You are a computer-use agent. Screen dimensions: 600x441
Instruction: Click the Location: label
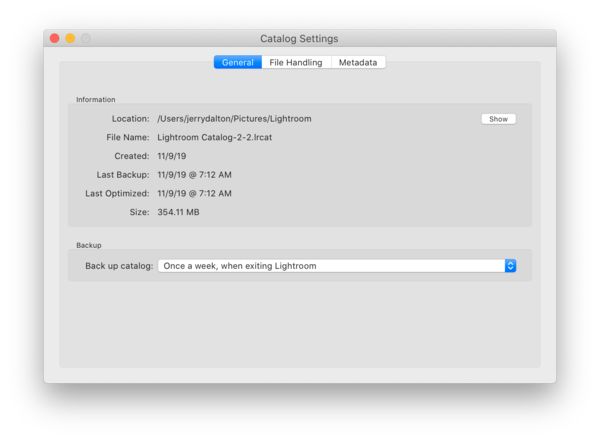coord(130,119)
